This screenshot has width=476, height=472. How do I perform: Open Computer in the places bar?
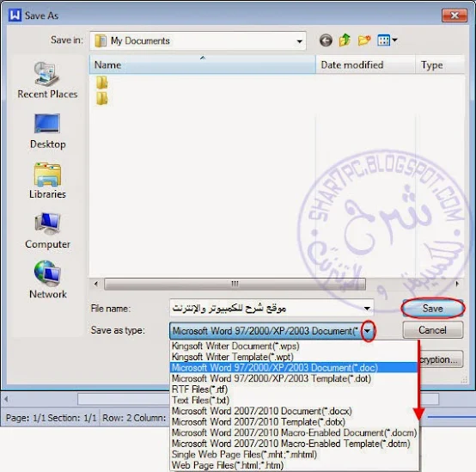[x=47, y=230]
